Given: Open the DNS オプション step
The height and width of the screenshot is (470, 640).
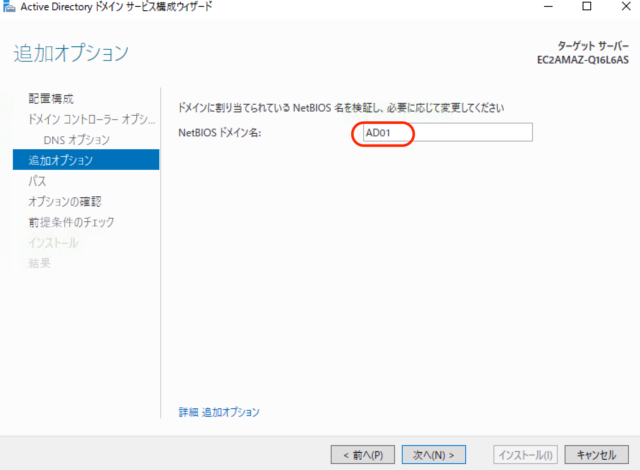Looking at the screenshot, I should click(76, 139).
